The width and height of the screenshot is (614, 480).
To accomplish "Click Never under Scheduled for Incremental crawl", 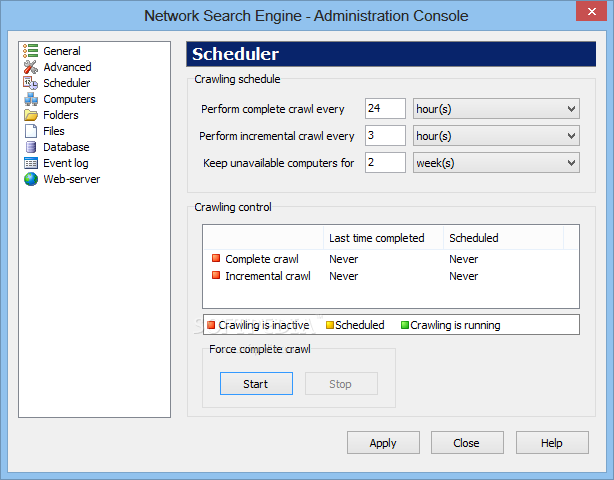I will coord(463,276).
